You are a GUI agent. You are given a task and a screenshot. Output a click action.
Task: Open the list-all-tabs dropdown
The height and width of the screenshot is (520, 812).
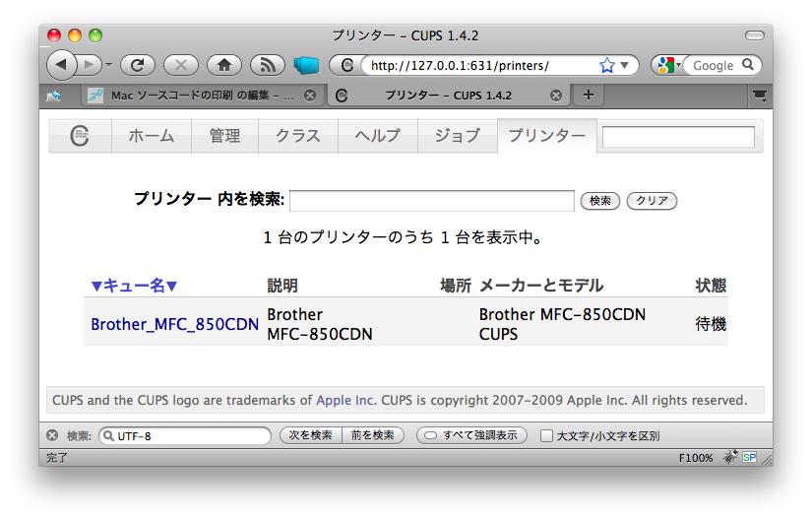click(x=760, y=95)
